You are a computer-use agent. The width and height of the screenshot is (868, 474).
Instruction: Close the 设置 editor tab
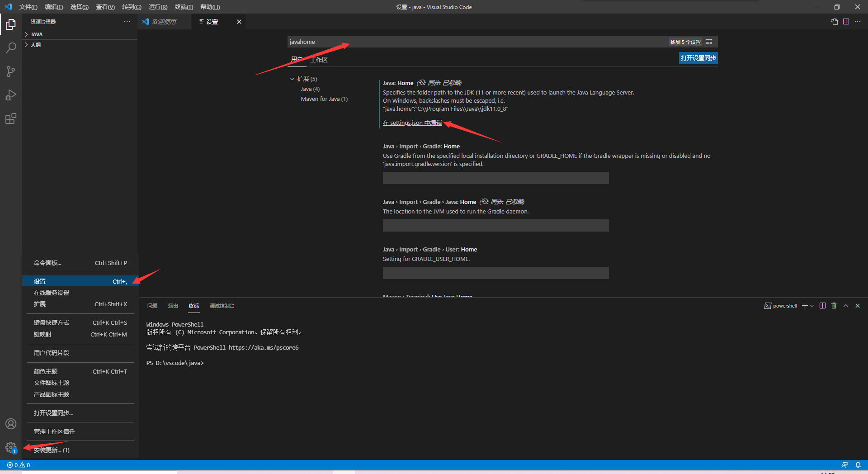239,22
